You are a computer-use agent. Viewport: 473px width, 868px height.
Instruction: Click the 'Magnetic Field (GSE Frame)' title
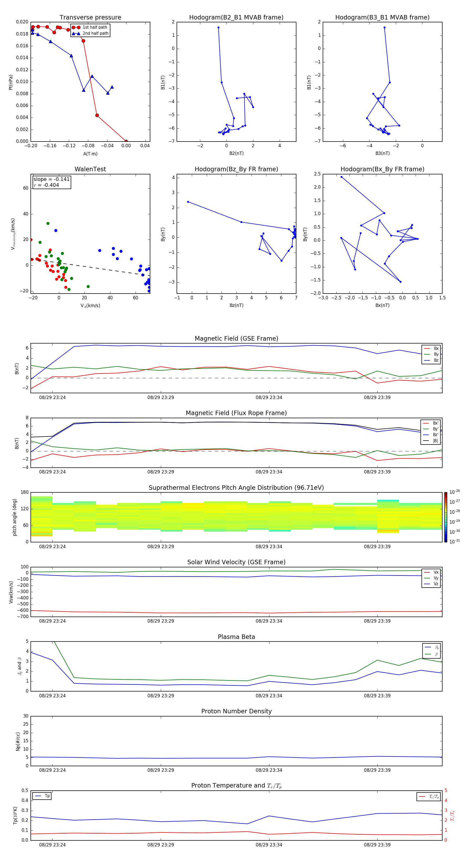[236, 339]
